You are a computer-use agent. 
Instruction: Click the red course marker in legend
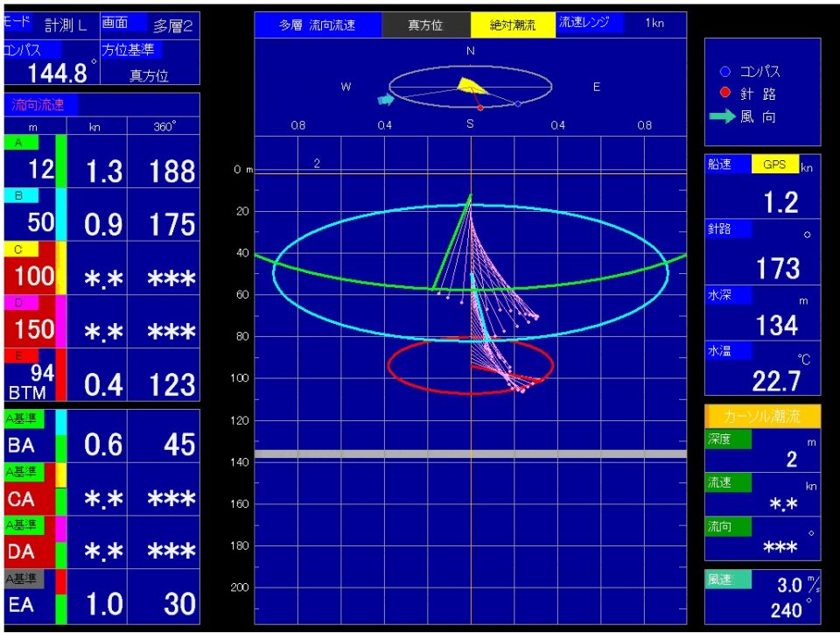tap(724, 92)
